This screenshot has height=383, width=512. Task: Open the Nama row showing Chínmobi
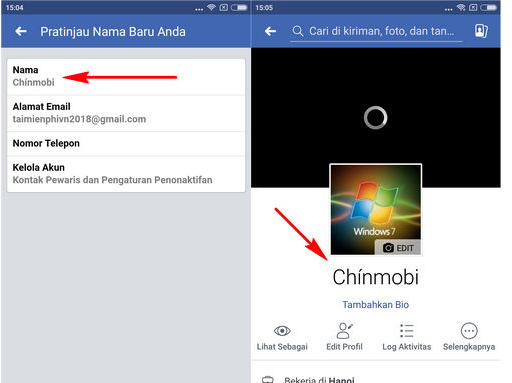[x=126, y=77]
